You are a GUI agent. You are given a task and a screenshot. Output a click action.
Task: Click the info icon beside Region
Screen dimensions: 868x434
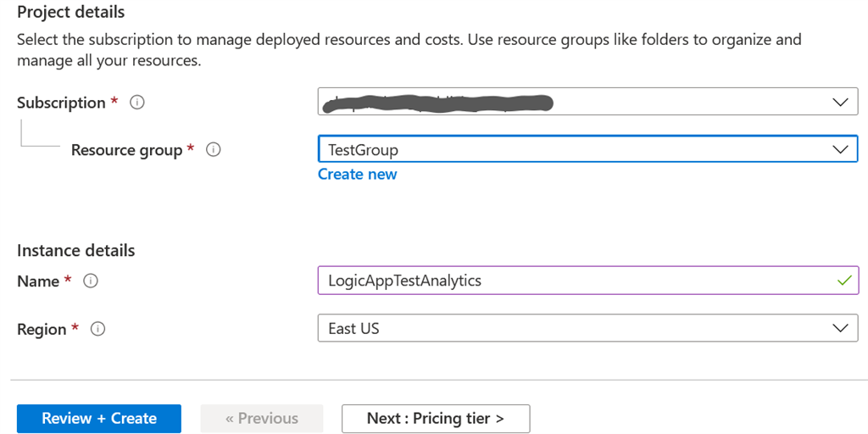click(x=98, y=330)
